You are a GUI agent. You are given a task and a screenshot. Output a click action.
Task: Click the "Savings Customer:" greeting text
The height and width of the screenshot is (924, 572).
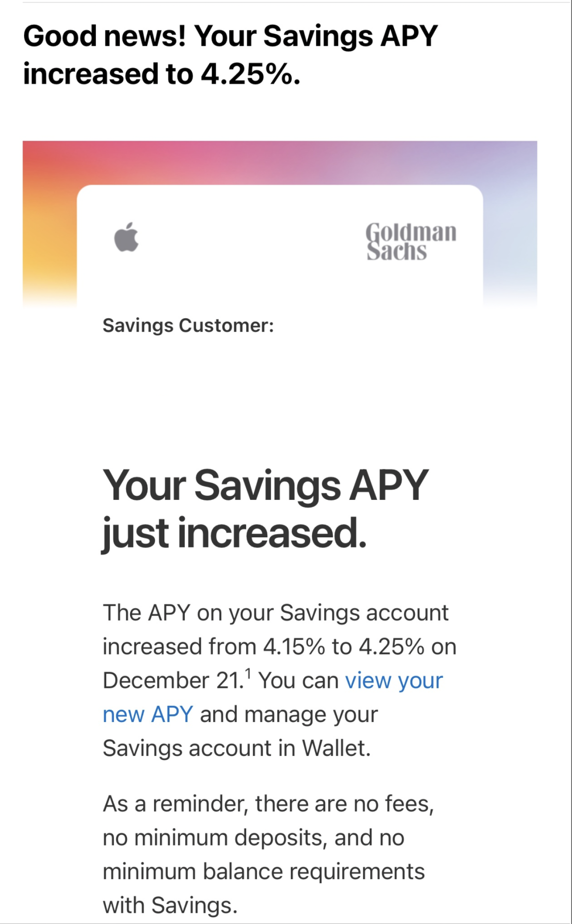coord(188,326)
